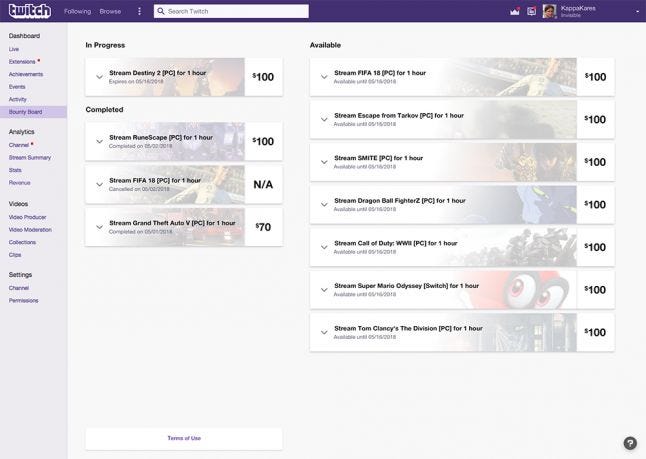Open the notifications inbox icon
The height and width of the screenshot is (459, 646).
pyautogui.click(x=531, y=11)
